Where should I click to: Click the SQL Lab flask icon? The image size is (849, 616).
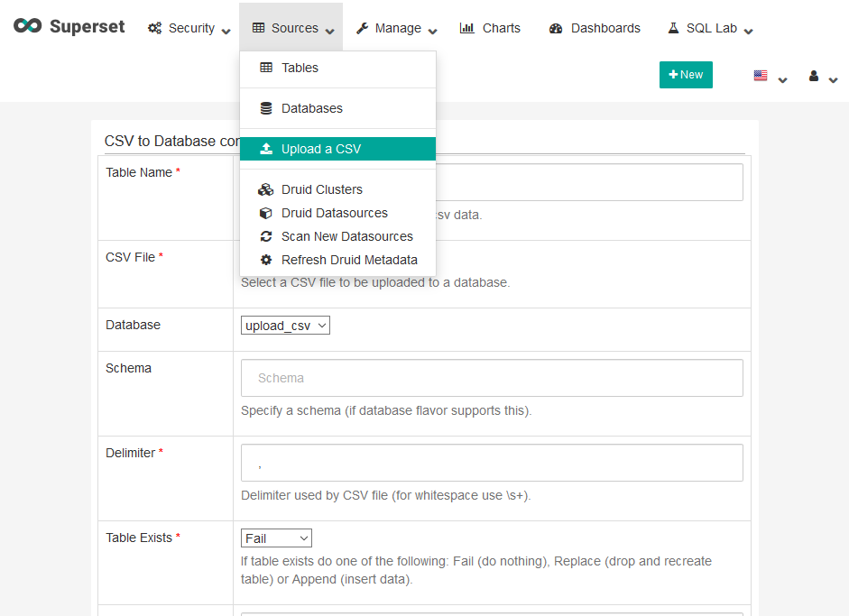pyautogui.click(x=673, y=28)
